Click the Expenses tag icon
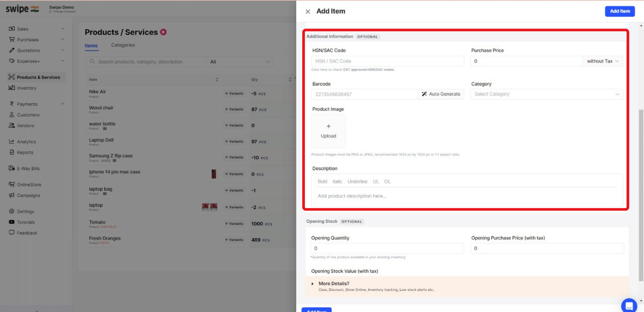Viewport: 644px width, 312px height. click(x=12, y=61)
